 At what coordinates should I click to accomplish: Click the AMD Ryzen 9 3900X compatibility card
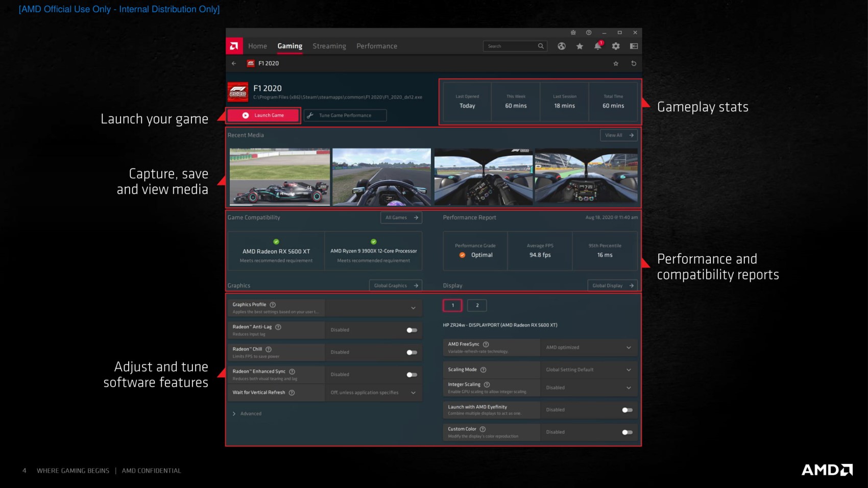click(x=374, y=251)
